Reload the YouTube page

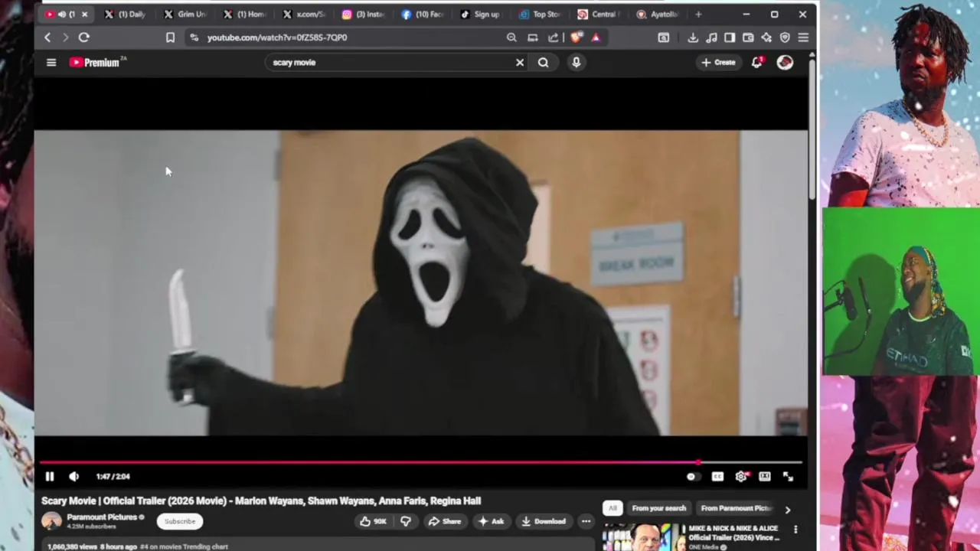[84, 37]
